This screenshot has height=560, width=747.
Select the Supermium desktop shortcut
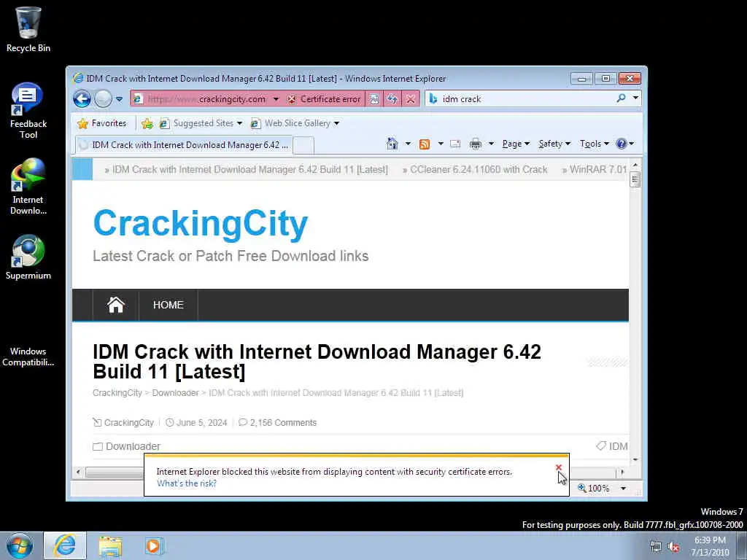[x=28, y=257]
